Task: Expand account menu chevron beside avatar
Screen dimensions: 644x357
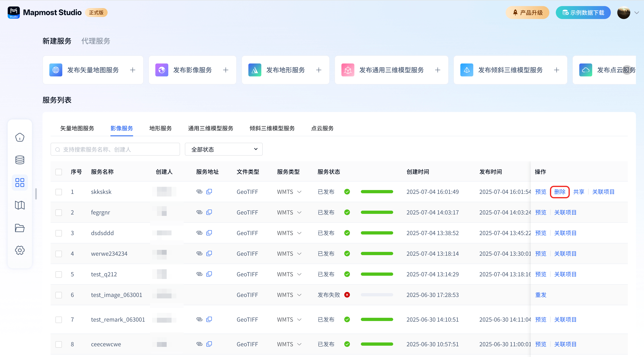Action: click(x=637, y=13)
